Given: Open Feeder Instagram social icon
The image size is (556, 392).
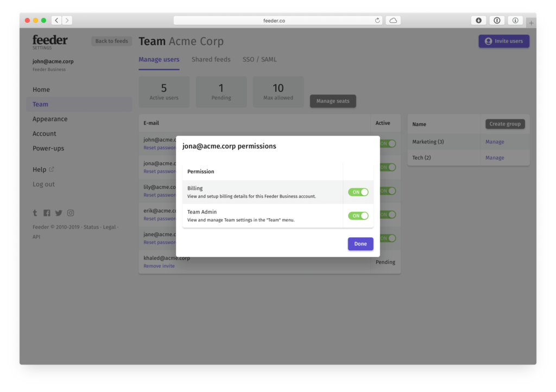Looking at the screenshot, I should pyautogui.click(x=71, y=213).
